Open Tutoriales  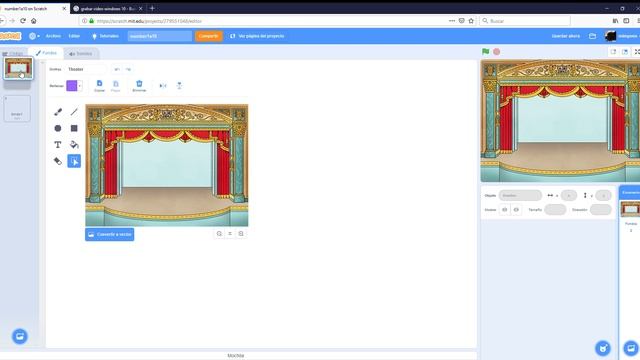point(105,36)
